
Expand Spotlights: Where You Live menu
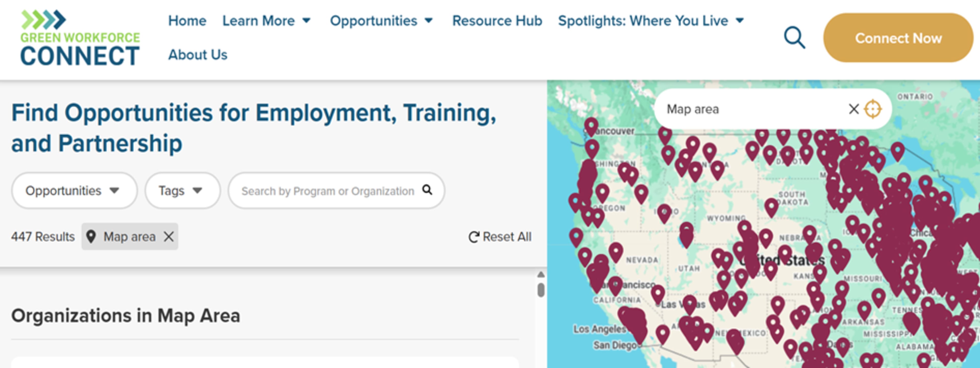pyautogui.click(x=651, y=20)
